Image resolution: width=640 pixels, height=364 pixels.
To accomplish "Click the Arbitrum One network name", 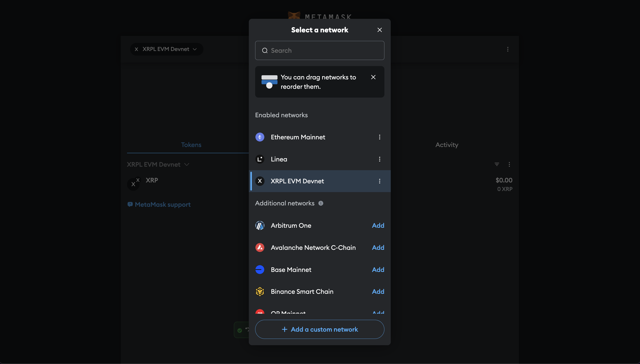I will (291, 226).
